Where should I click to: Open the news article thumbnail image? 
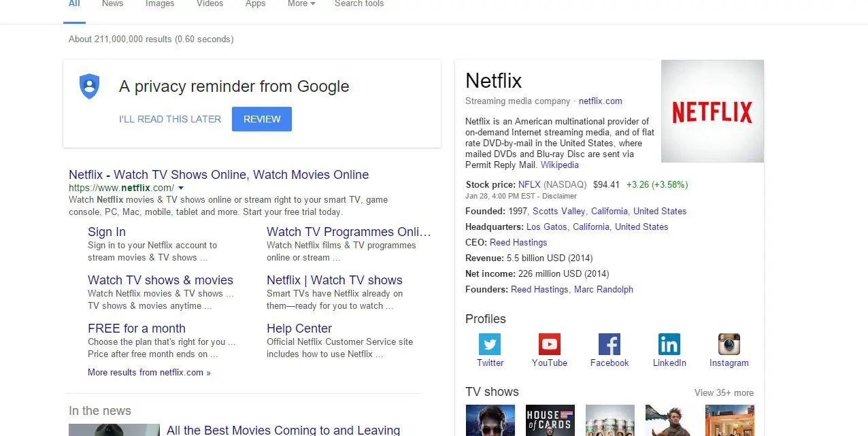[x=114, y=430]
